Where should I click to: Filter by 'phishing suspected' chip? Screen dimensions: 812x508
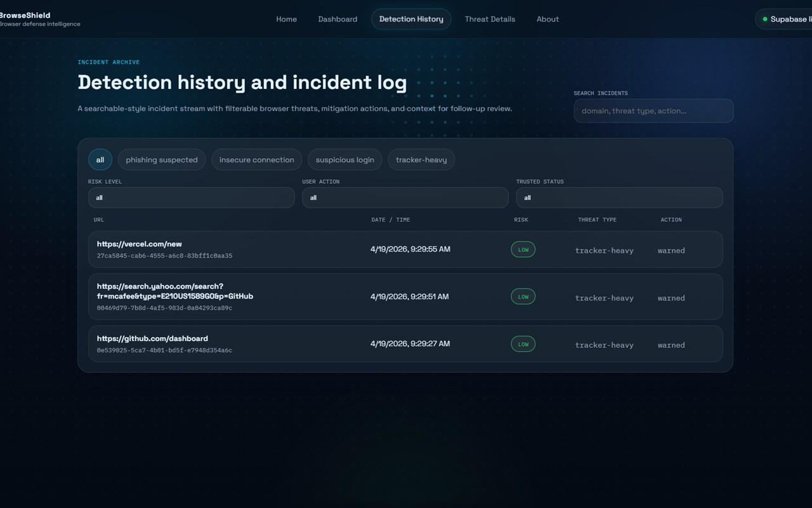[162, 160]
